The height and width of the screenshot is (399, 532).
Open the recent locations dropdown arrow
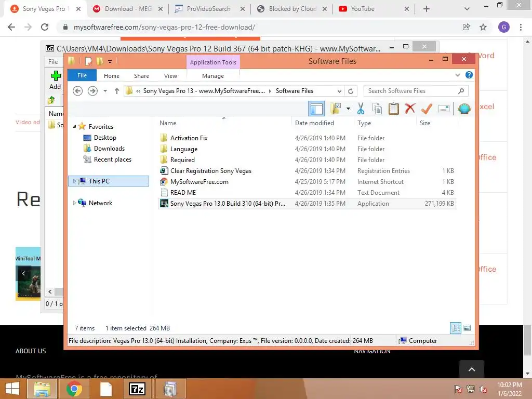coord(105,91)
